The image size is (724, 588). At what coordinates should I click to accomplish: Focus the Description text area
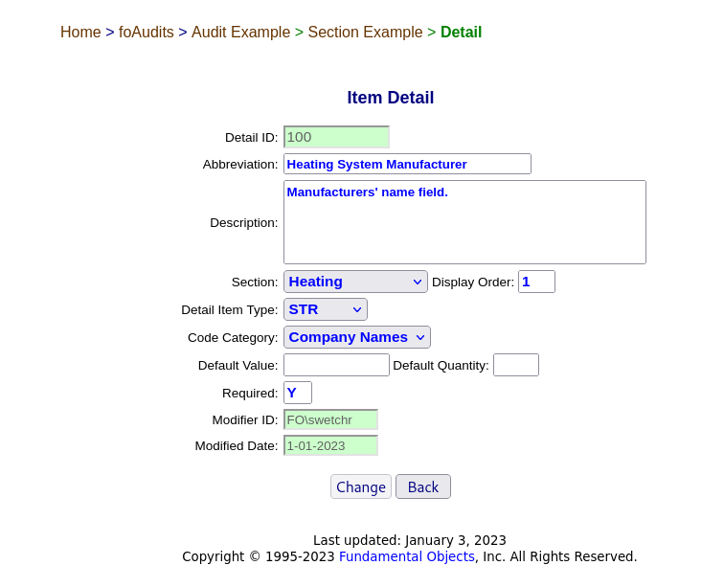(x=464, y=222)
